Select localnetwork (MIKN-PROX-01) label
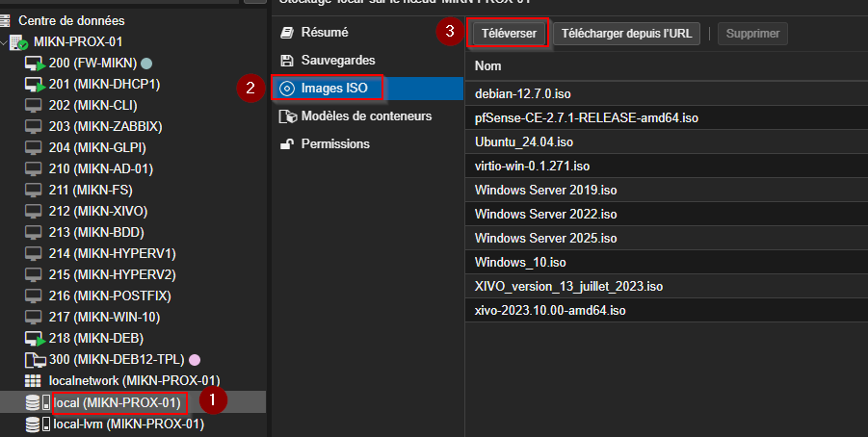 coord(135,381)
